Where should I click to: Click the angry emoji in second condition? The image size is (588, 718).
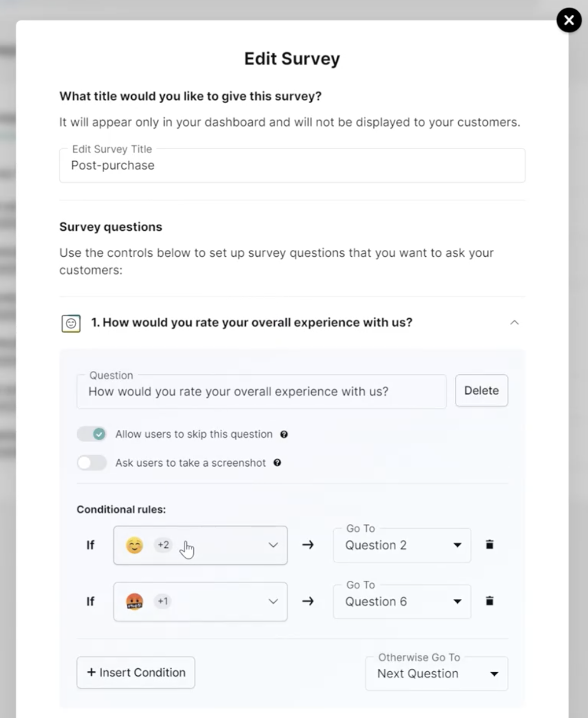pyautogui.click(x=134, y=601)
